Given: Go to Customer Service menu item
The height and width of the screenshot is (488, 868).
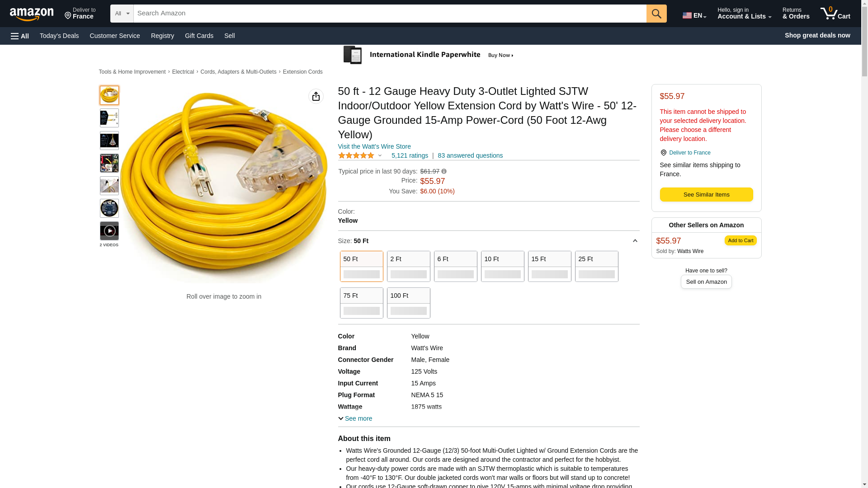Looking at the screenshot, I should click(x=115, y=36).
